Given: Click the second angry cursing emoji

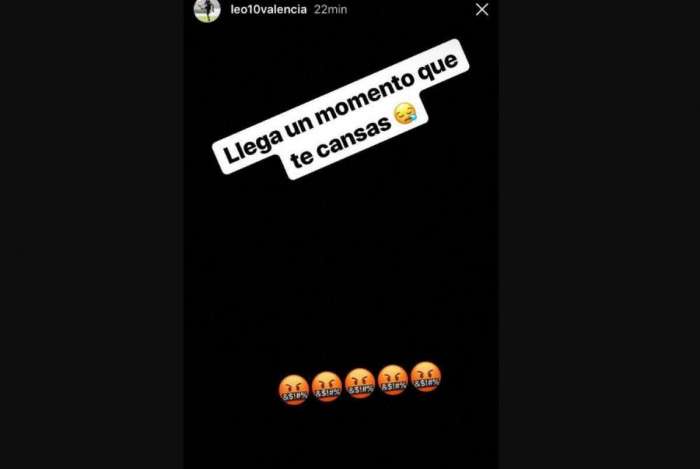Looking at the screenshot, I should pyautogui.click(x=327, y=386).
